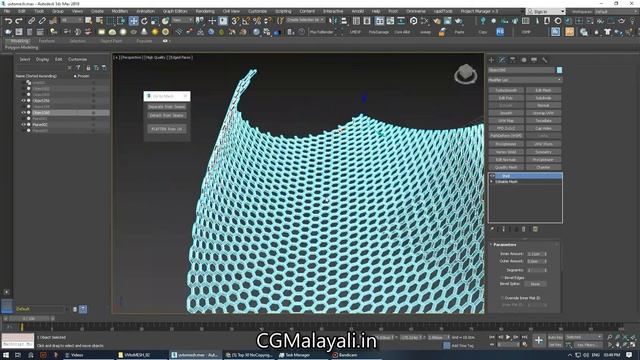Toggle the Percent Snap tool
This screenshot has width=640, height=360.
(x=257, y=21)
